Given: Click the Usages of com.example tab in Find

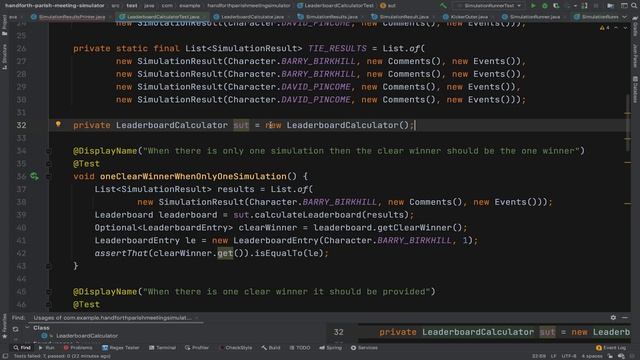Looking at the screenshot, I should click(112, 318).
